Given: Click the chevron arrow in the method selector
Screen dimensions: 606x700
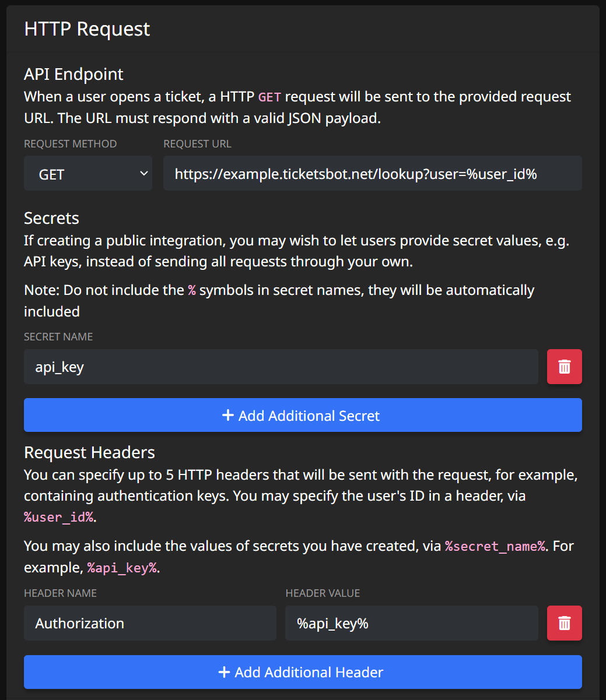Looking at the screenshot, I should click(143, 174).
